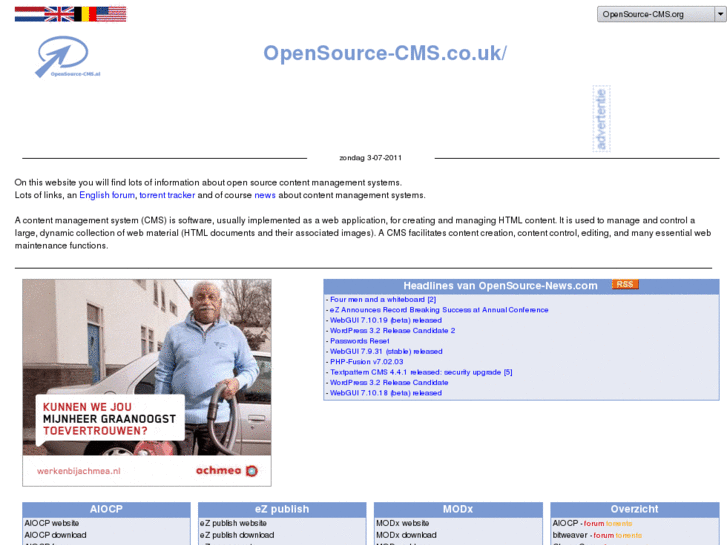Click the Overzicht column header
Viewport: 727px width, 545px height.
coord(634,509)
